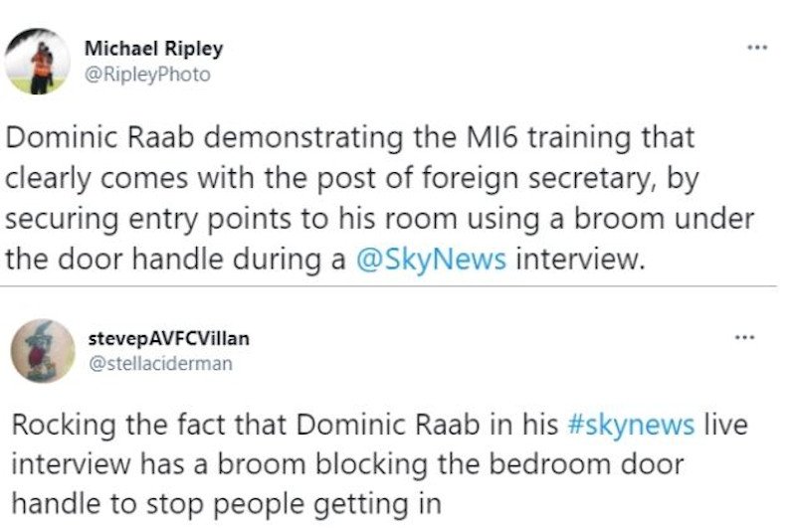Open the Michael Ripley display name
The image size is (796, 532).
coord(154,49)
